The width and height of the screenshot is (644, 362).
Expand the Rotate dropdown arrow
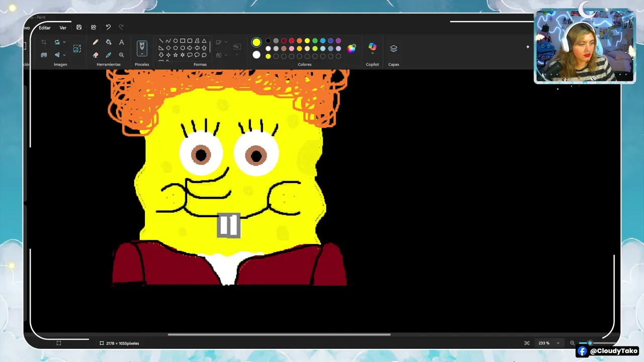(x=64, y=42)
